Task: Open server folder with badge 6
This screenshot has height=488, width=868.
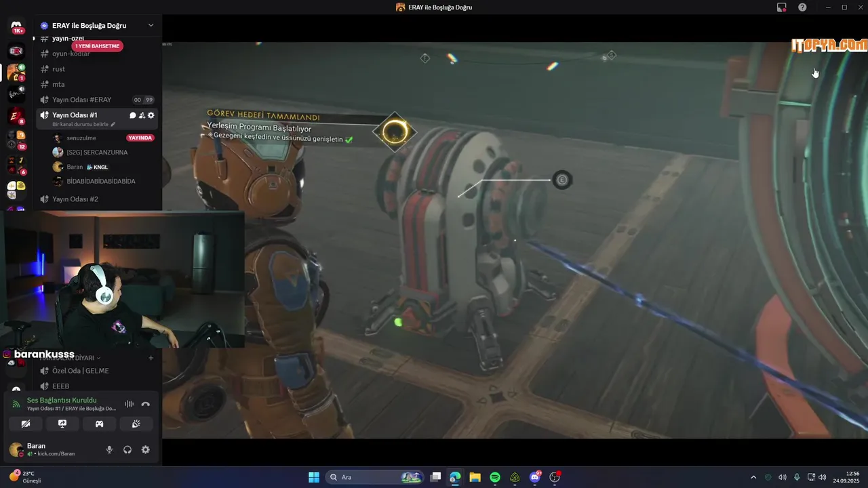Action: [x=16, y=164]
